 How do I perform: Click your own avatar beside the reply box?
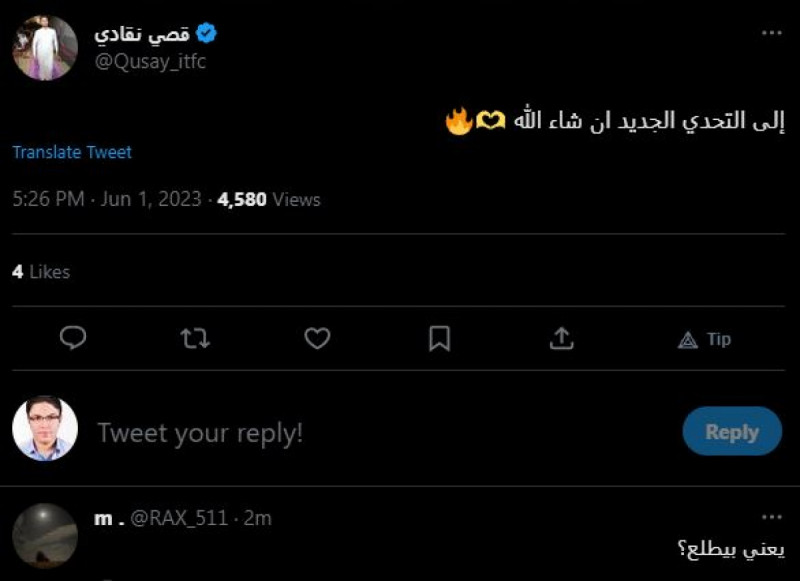(x=44, y=430)
